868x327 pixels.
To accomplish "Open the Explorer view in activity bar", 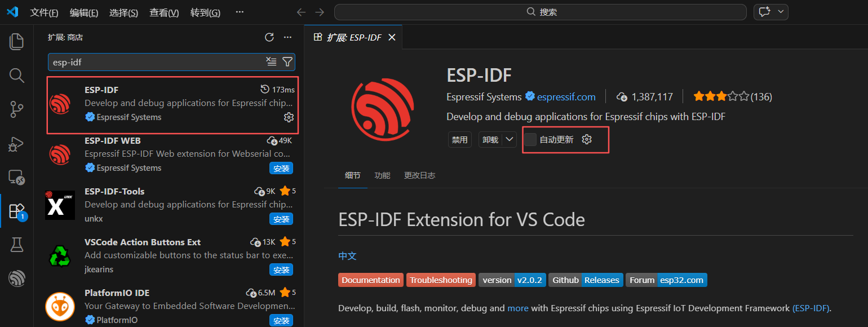I will [17, 41].
